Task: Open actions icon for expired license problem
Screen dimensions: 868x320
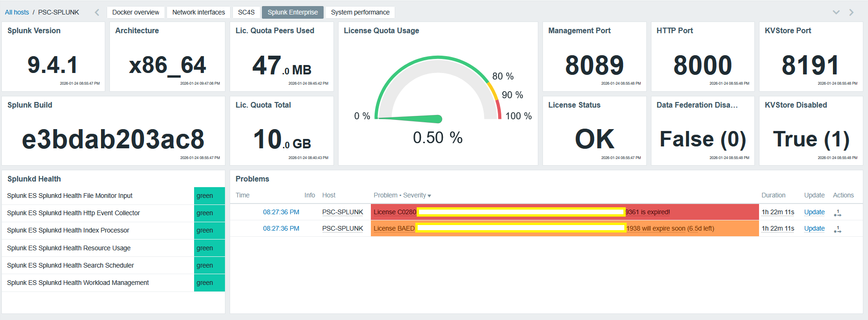Action: point(837,212)
